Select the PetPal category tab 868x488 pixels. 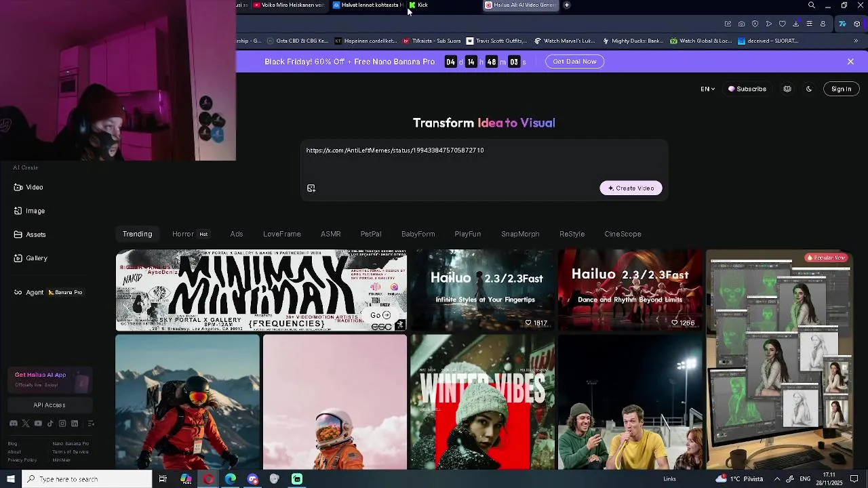coord(371,234)
